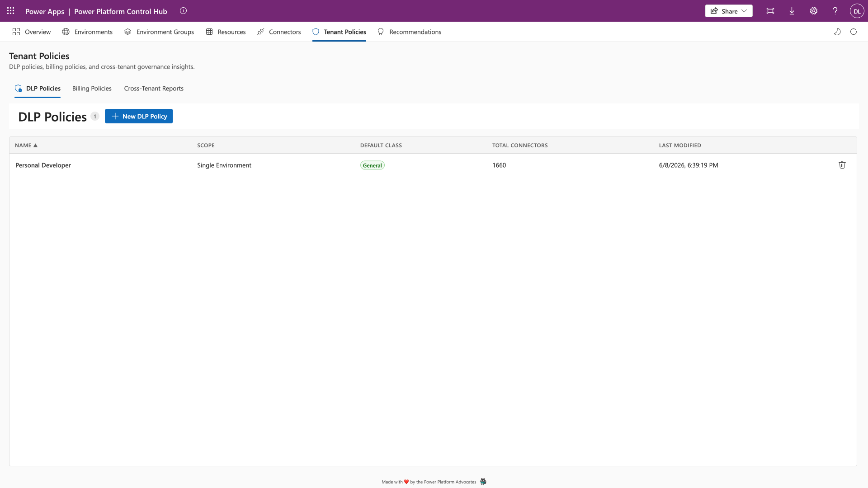The image size is (868, 488).
Task: Open the help question mark icon
Action: click(835, 11)
